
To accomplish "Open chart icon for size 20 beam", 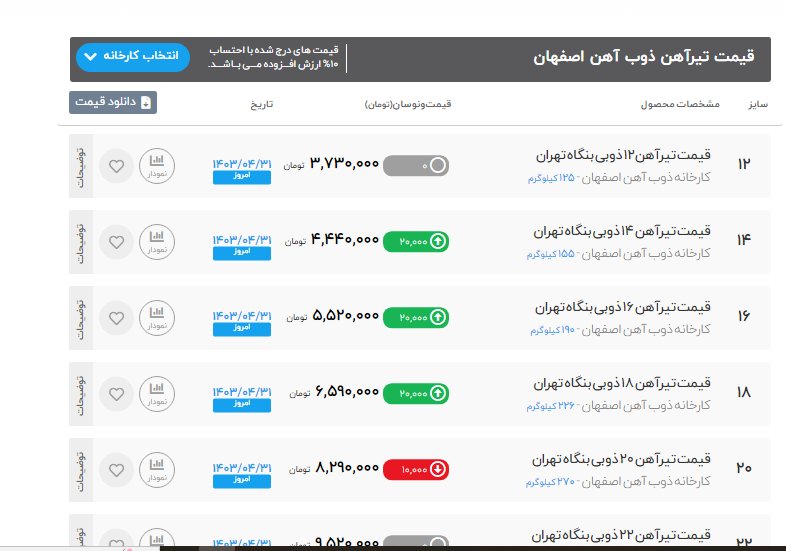I will pos(156,469).
